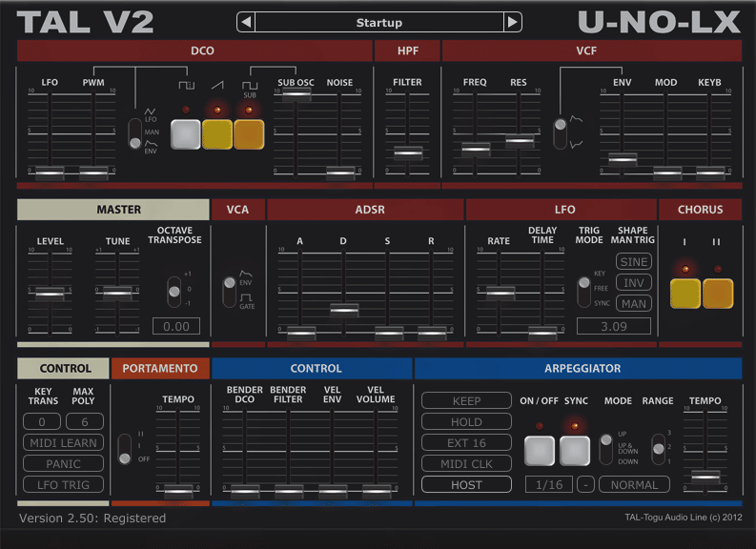The image size is (756, 549).
Task: Flip the VCA ENV/GATE switch
Action: tap(230, 292)
